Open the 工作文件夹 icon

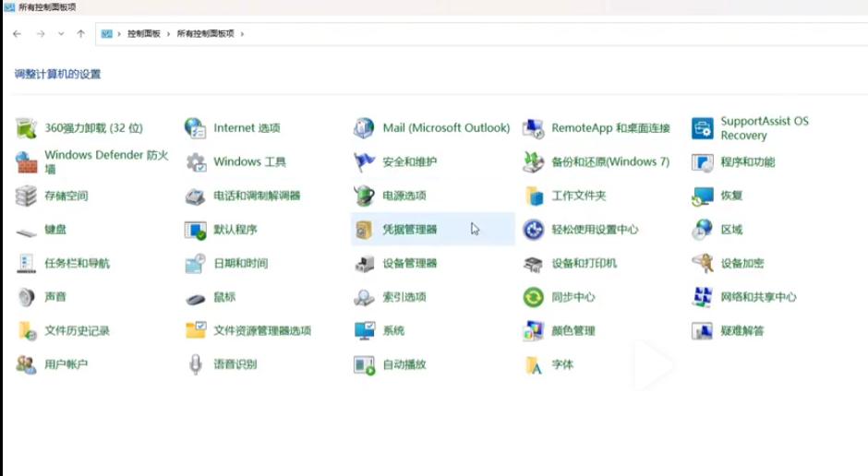click(534, 196)
